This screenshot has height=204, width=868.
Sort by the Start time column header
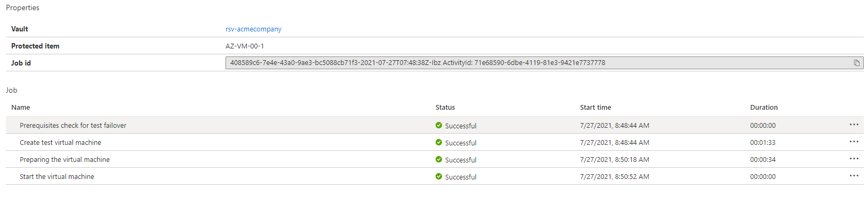[596, 108]
